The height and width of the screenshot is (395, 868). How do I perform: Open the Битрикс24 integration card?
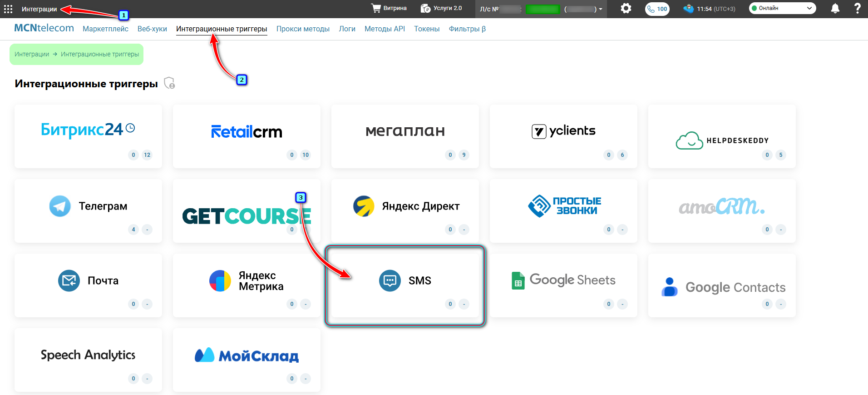(x=88, y=136)
